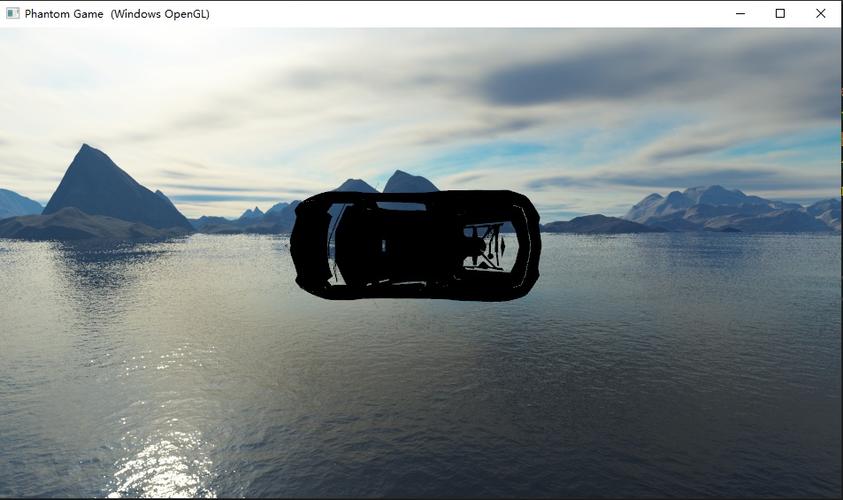Click the 'Phantom Game (Windows OpenGL)' title text
843x500 pixels.
coord(117,14)
